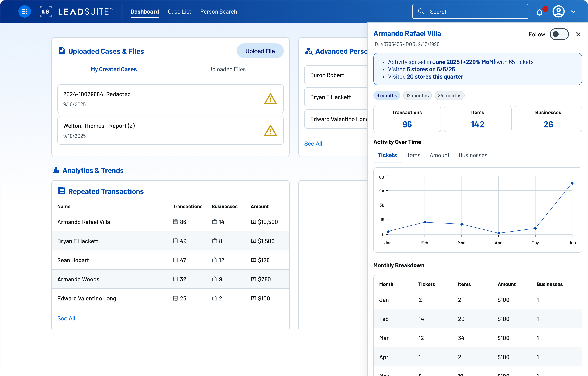
Task: Switch to the Uploaded Files tab
Action: pyautogui.click(x=227, y=69)
